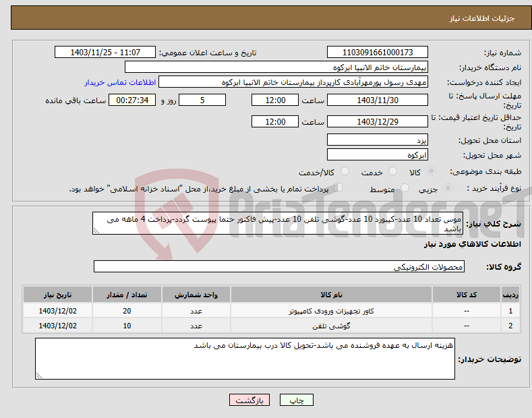Click the description box resize handle

coord(96,231)
